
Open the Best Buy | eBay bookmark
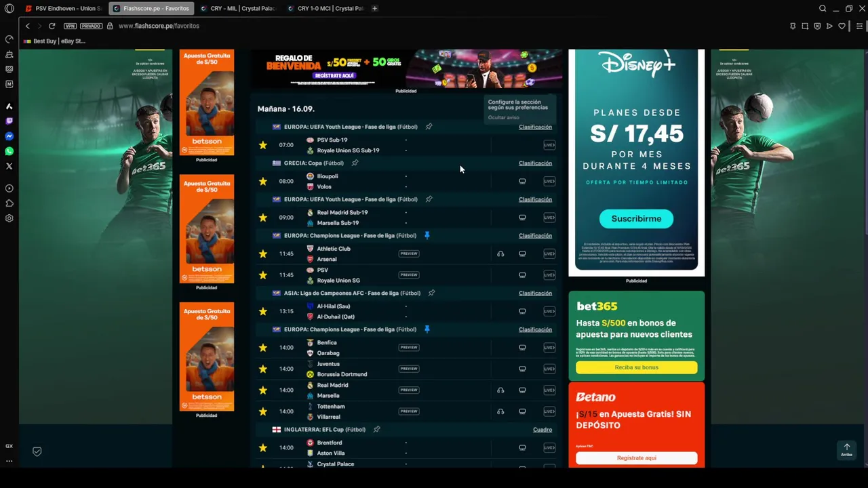[54, 41]
